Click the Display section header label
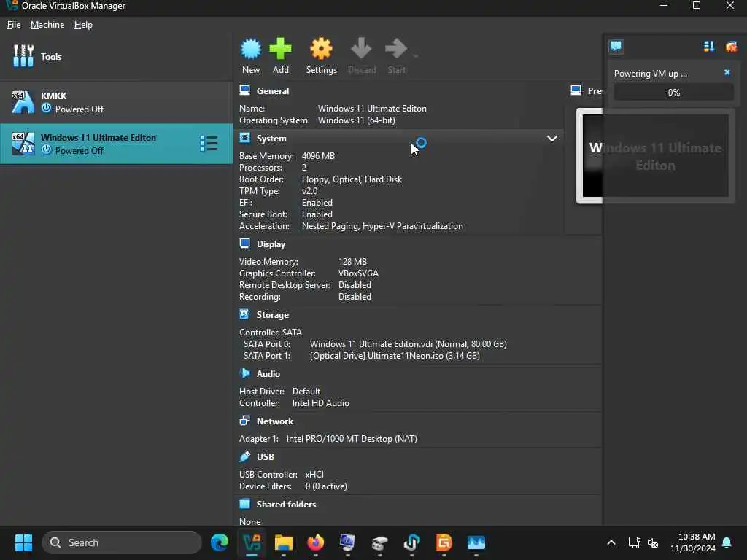Image resolution: width=747 pixels, height=560 pixels. 271,244
